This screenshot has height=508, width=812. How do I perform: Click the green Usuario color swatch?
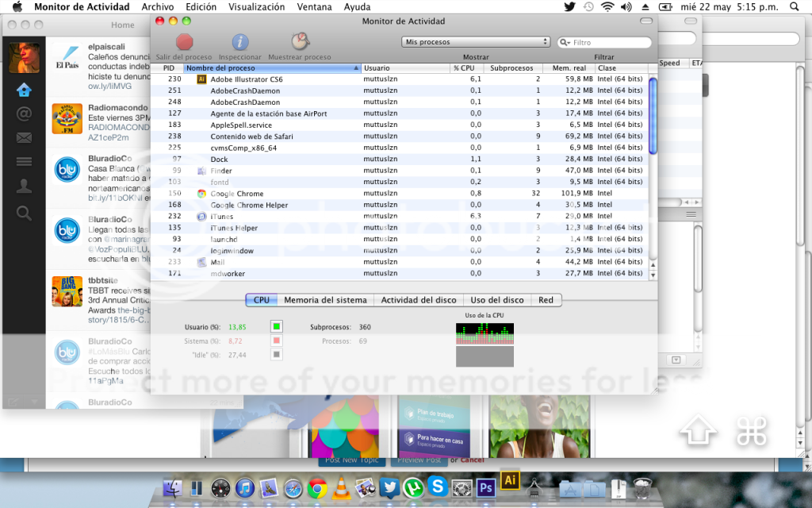coord(277,326)
